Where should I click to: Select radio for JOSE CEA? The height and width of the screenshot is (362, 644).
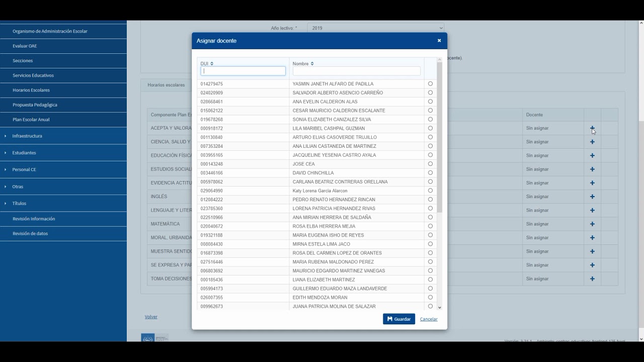coord(430,164)
